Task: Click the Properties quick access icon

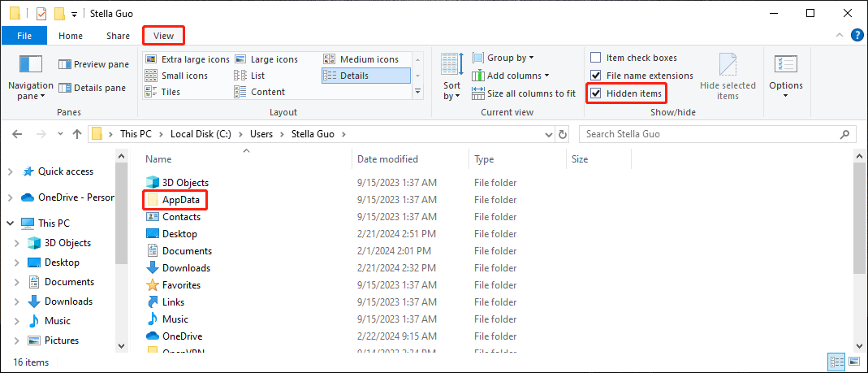Action: (x=42, y=13)
